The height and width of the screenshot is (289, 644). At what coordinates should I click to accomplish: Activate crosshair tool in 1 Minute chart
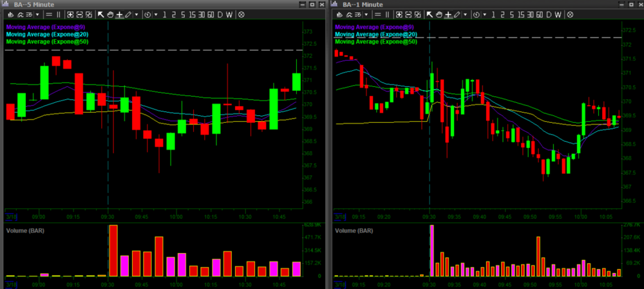447,14
